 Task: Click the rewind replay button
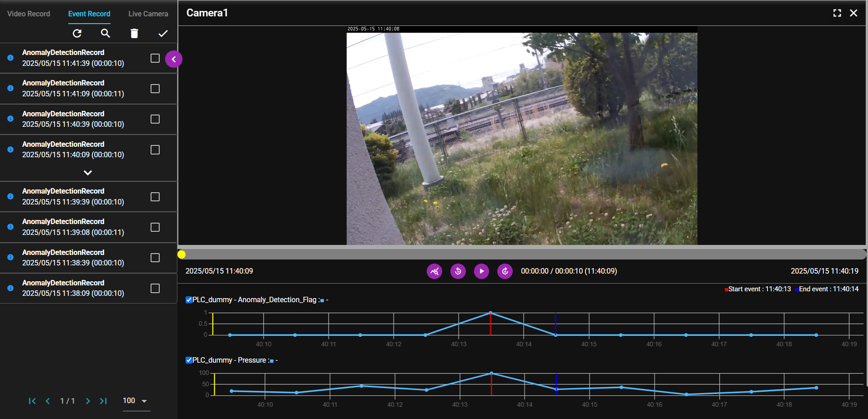(458, 271)
